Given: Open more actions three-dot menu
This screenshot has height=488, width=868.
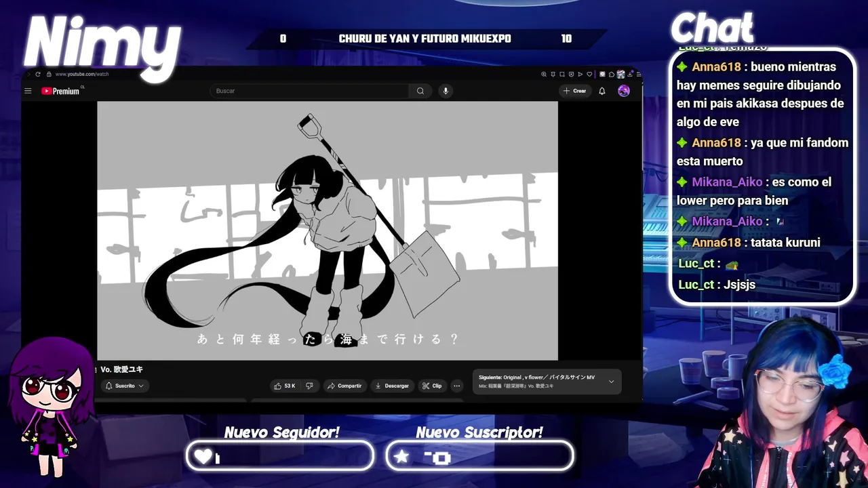Looking at the screenshot, I should pos(456,386).
